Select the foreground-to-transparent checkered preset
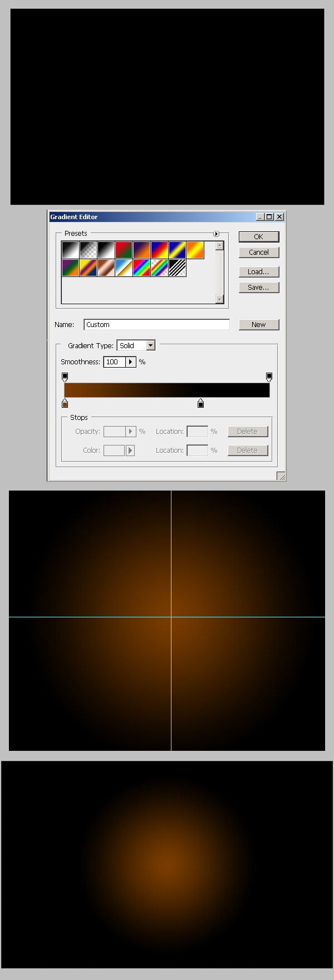This screenshot has width=334, height=980. pyautogui.click(x=89, y=250)
